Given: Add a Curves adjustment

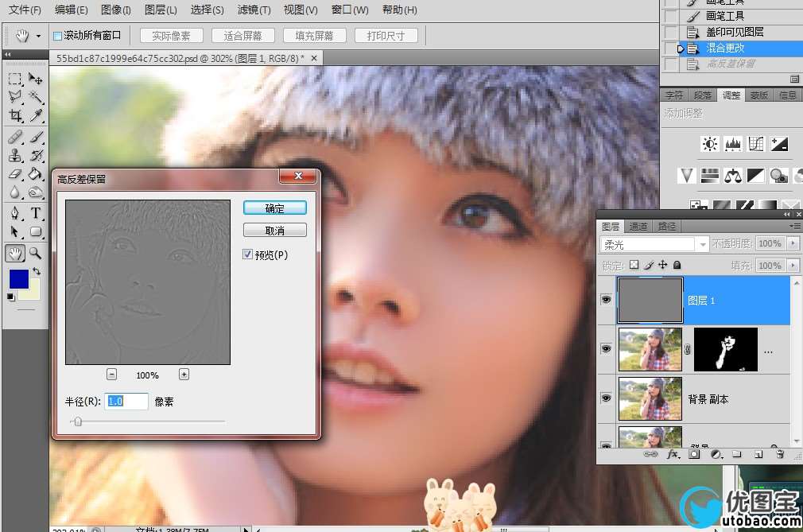Looking at the screenshot, I should [x=756, y=145].
